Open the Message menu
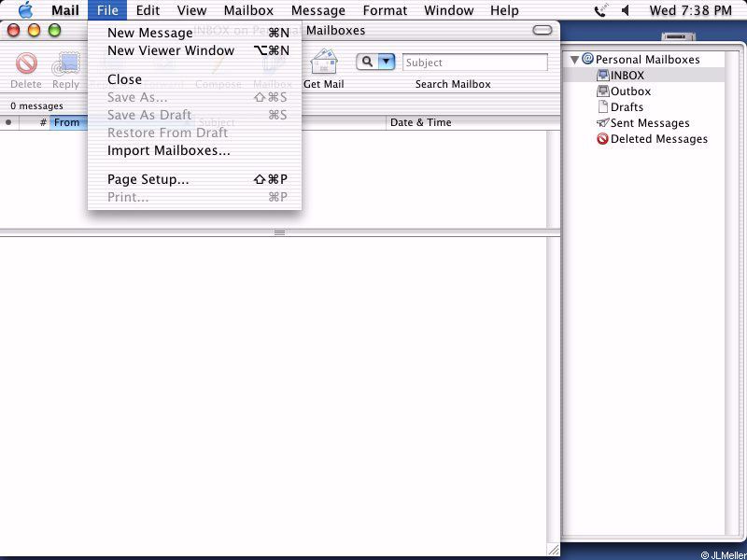Viewport: 747px width, 560px height. (x=318, y=10)
